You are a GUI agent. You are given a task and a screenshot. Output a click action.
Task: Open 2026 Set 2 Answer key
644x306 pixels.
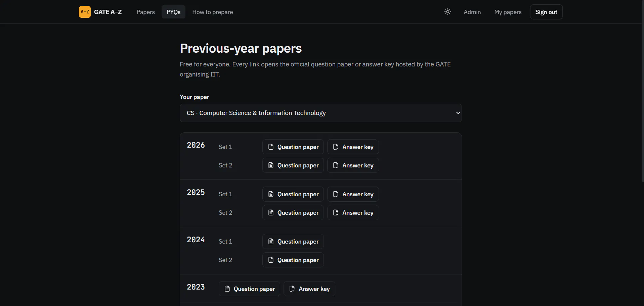pos(353,165)
